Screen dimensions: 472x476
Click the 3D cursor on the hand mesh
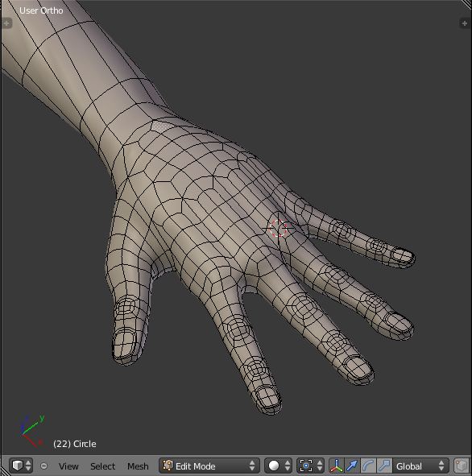point(278,228)
